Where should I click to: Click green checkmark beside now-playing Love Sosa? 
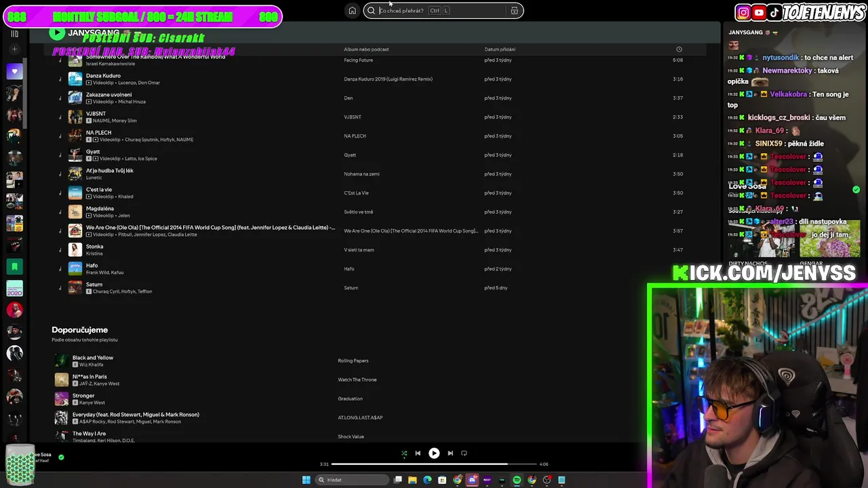[61, 457]
